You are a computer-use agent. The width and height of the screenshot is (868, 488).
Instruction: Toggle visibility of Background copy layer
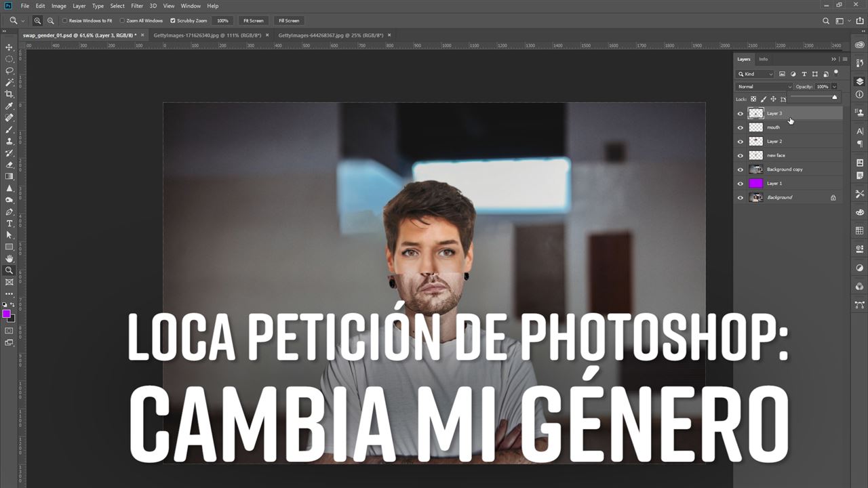pos(741,169)
